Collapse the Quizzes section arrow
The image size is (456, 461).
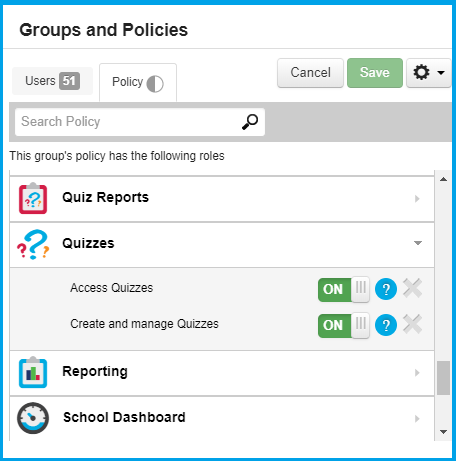click(418, 243)
